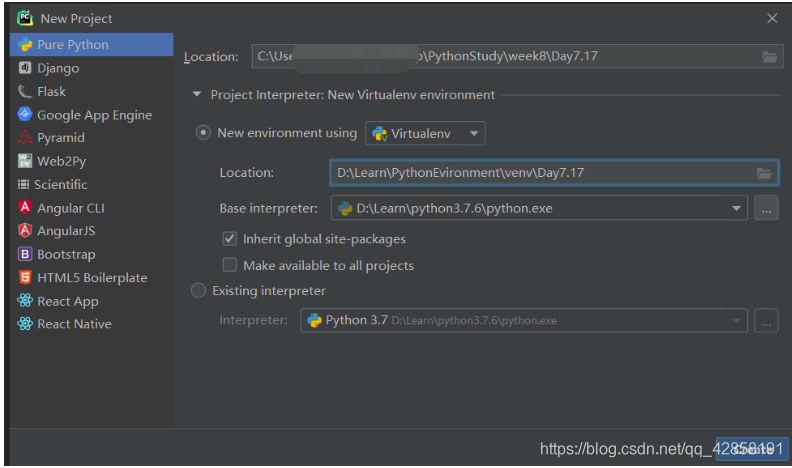Select New environment using radio button
Viewport: 792px width, 468px height.
click(x=203, y=133)
